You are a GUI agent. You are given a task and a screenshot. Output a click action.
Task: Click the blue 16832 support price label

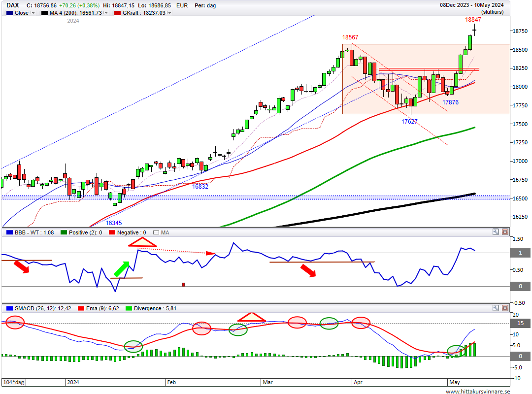[x=200, y=186]
